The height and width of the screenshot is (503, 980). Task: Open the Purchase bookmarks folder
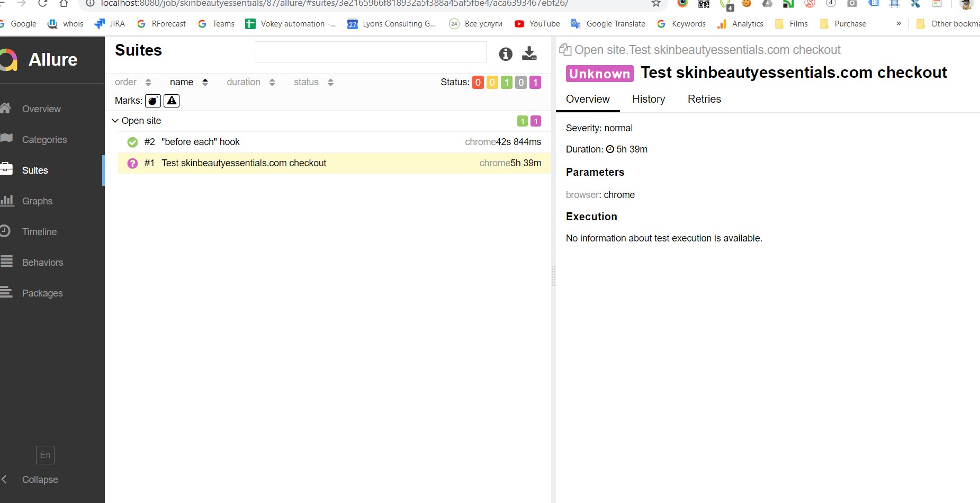point(843,24)
